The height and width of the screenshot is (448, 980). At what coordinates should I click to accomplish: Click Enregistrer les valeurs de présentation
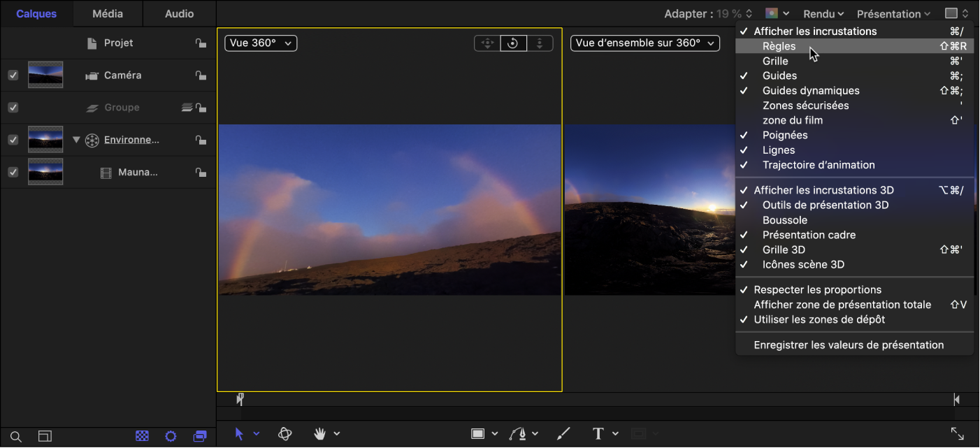(x=849, y=345)
